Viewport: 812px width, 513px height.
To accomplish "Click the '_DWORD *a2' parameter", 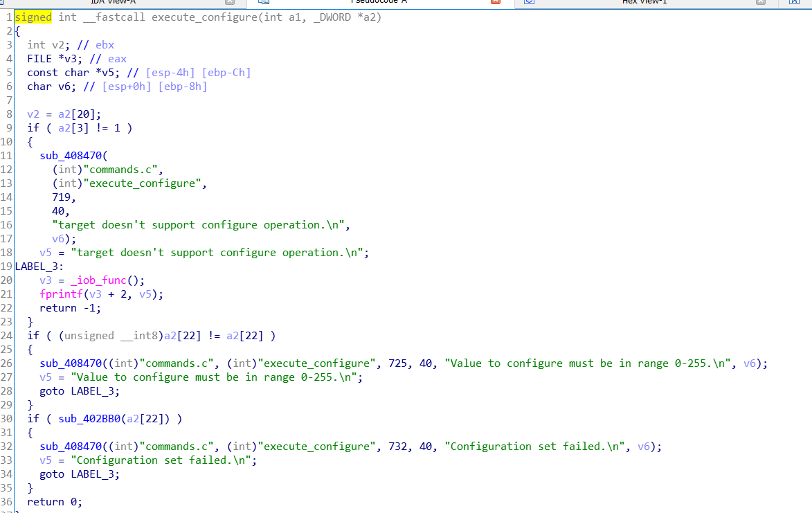I will pyautogui.click(x=344, y=17).
